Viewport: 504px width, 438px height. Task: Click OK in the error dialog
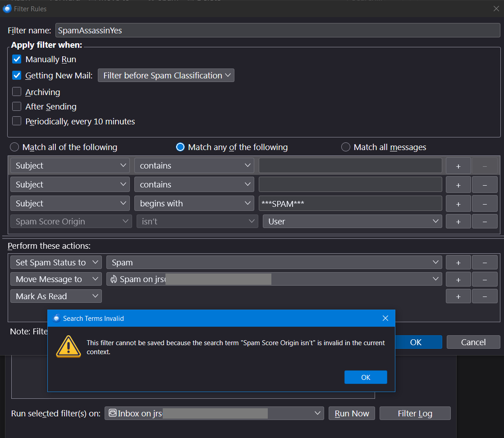pyautogui.click(x=366, y=377)
